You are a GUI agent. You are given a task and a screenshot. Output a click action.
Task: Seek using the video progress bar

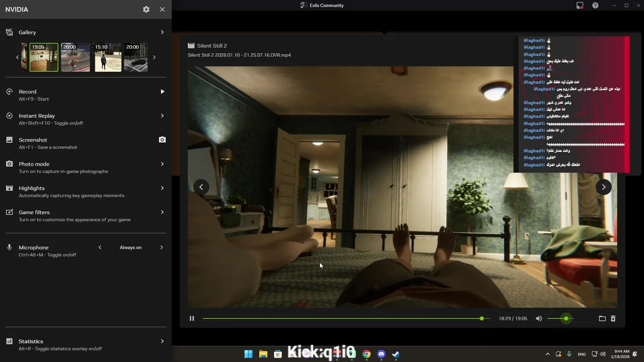point(347,318)
